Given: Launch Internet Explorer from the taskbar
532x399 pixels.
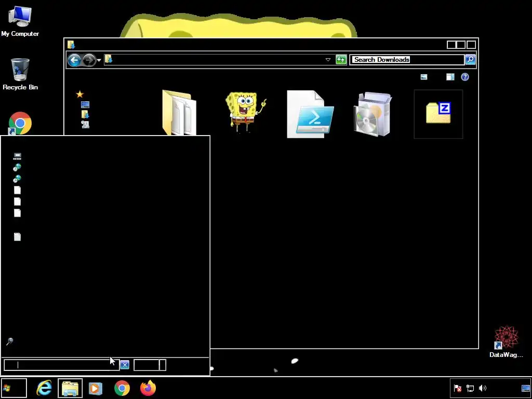Looking at the screenshot, I should click(44, 388).
